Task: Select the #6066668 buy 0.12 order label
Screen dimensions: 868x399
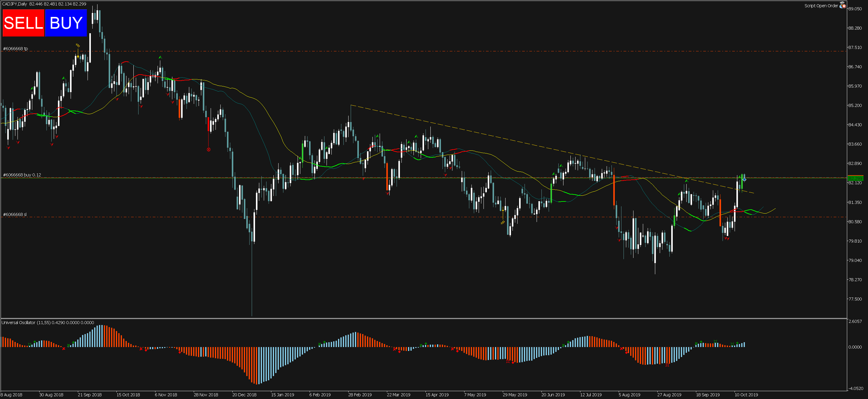Action: click(x=22, y=175)
